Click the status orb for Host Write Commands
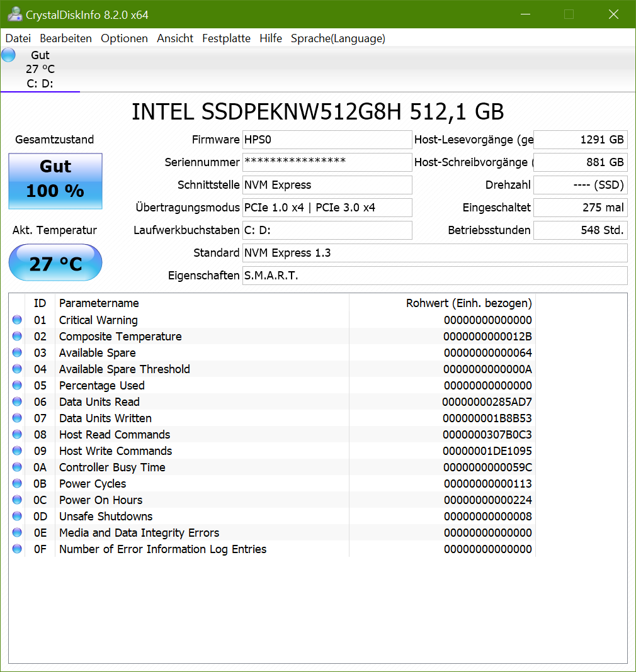Image resolution: width=636 pixels, height=672 pixels. 17,451
